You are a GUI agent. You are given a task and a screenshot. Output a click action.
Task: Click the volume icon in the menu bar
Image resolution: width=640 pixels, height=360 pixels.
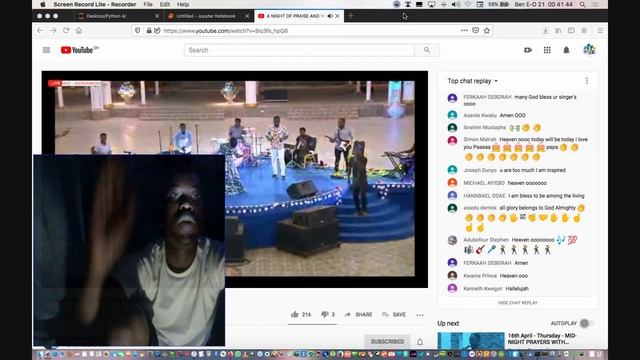[456, 4]
